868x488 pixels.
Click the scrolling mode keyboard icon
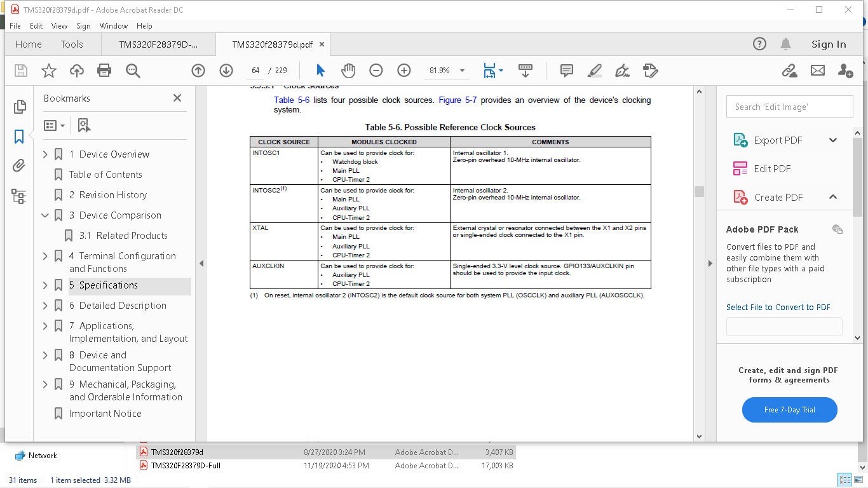(526, 71)
